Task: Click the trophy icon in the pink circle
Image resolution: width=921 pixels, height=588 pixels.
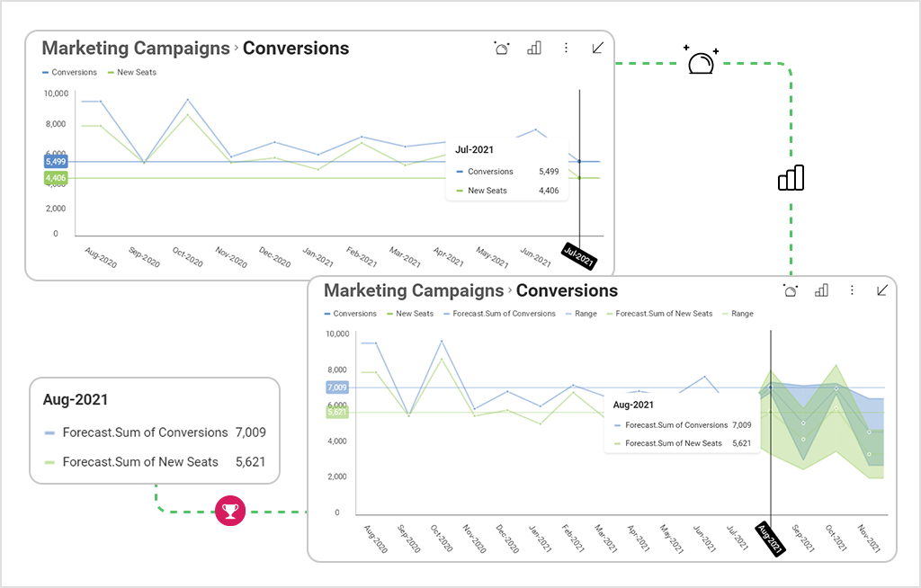Action: click(230, 510)
